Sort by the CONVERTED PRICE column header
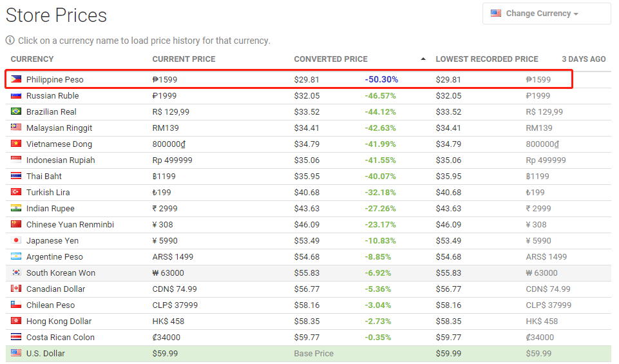619x364 pixels. pos(331,59)
